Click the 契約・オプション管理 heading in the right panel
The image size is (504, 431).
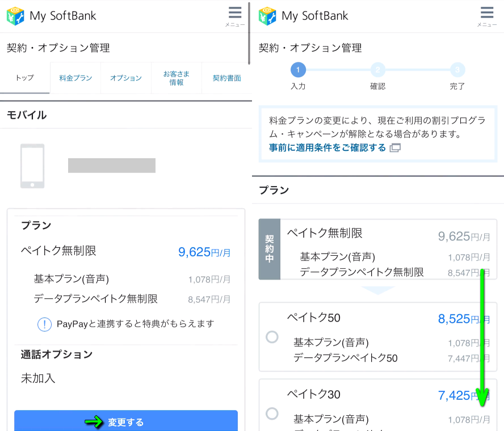[310, 48]
